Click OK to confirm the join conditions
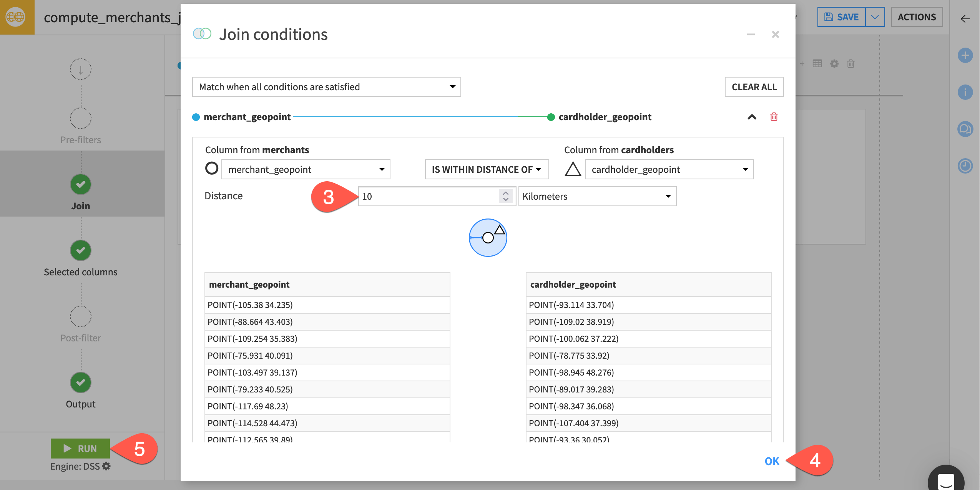Image resolution: width=980 pixels, height=490 pixels. coord(771,461)
